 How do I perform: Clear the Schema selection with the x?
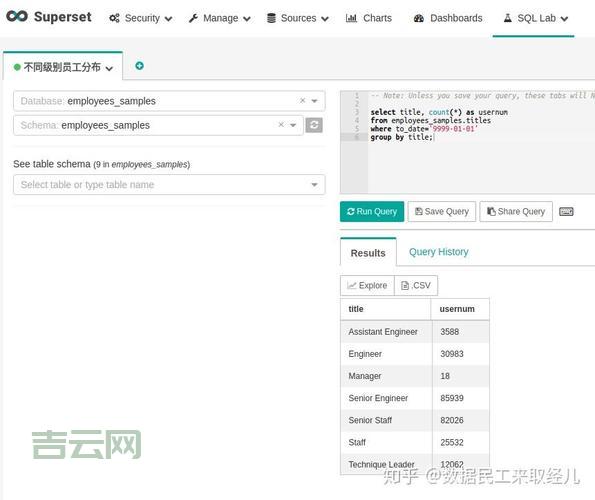pos(281,125)
